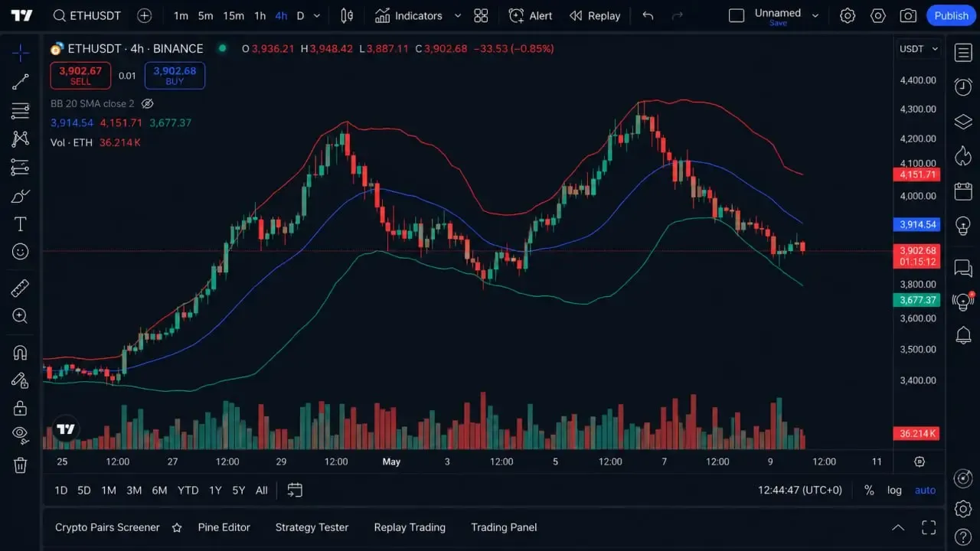The width and height of the screenshot is (980, 551).
Task: Click the Publish button
Action: point(951,15)
